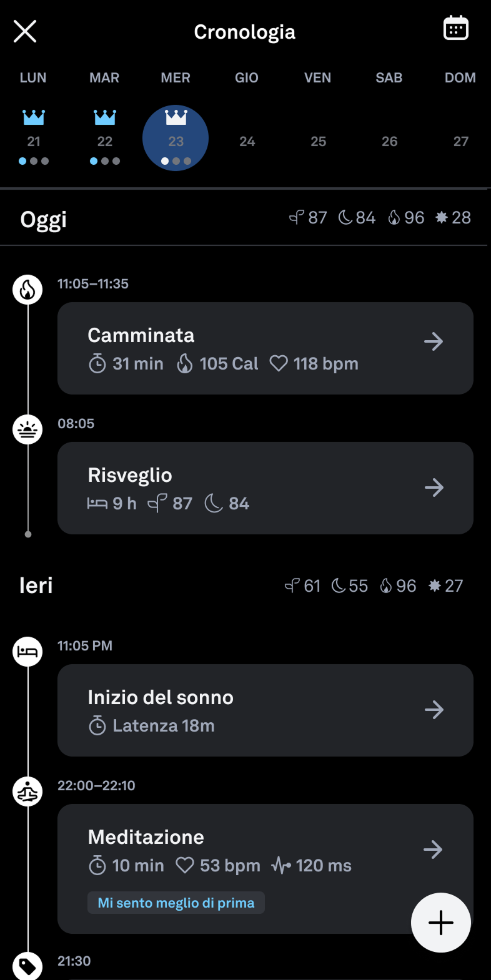Open Camminata details with its arrow
This screenshot has width=491, height=980.
(434, 341)
